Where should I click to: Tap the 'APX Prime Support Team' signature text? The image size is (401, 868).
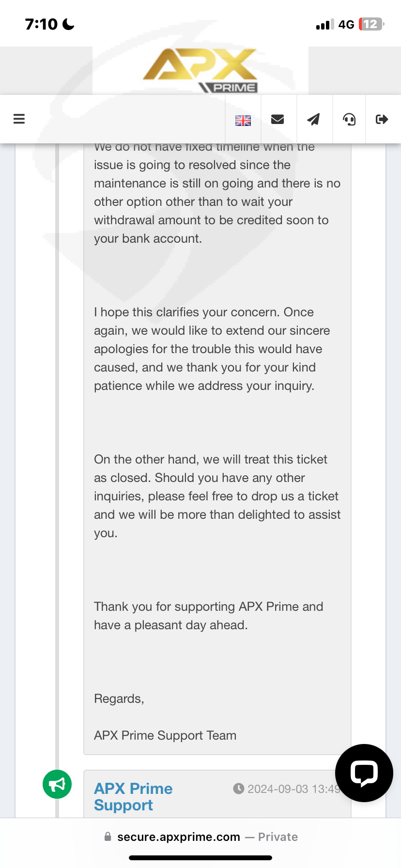(165, 735)
